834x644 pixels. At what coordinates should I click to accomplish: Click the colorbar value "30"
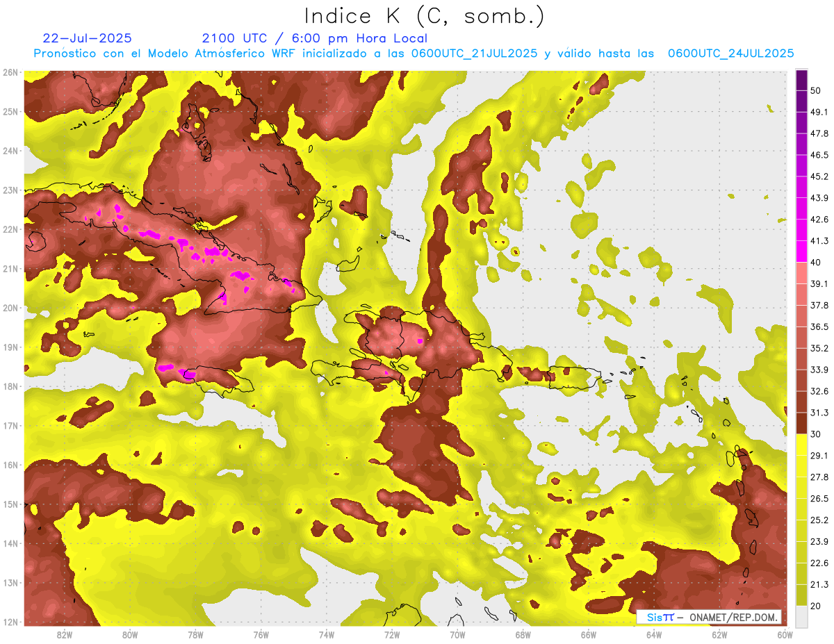tap(816, 434)
